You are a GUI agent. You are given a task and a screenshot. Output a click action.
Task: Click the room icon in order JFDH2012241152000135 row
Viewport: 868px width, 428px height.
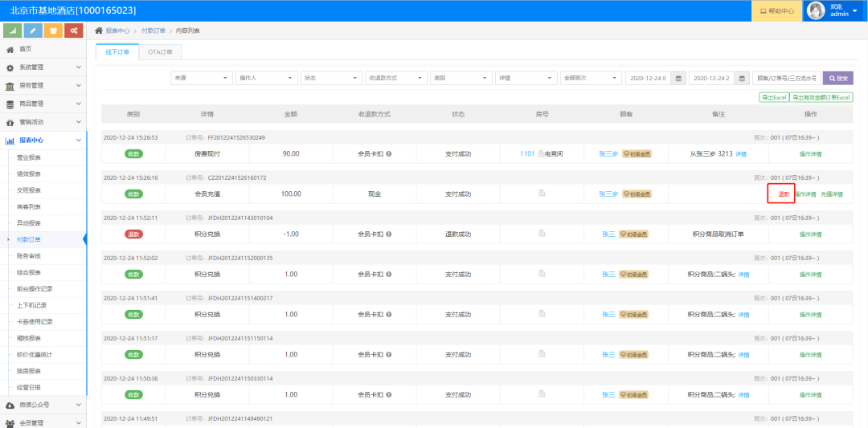click(542, 275)
